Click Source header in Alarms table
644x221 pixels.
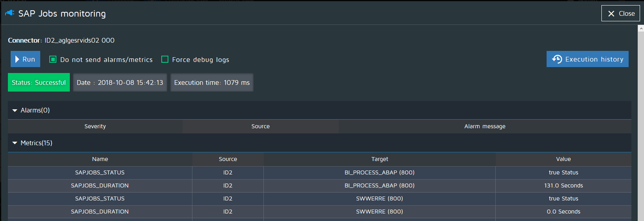coord(260,127)
